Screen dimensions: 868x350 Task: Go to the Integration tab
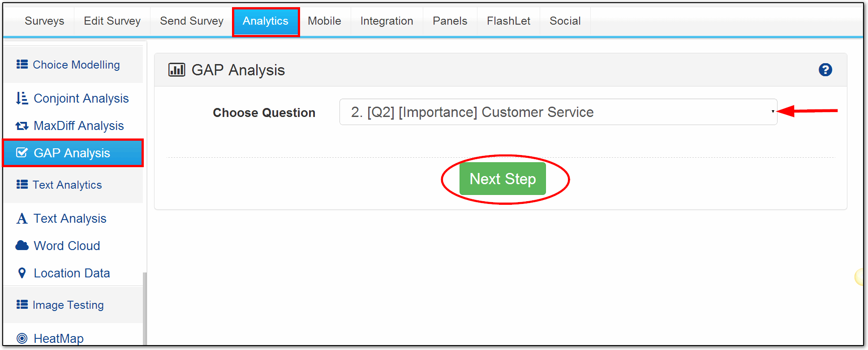[387, 21]
